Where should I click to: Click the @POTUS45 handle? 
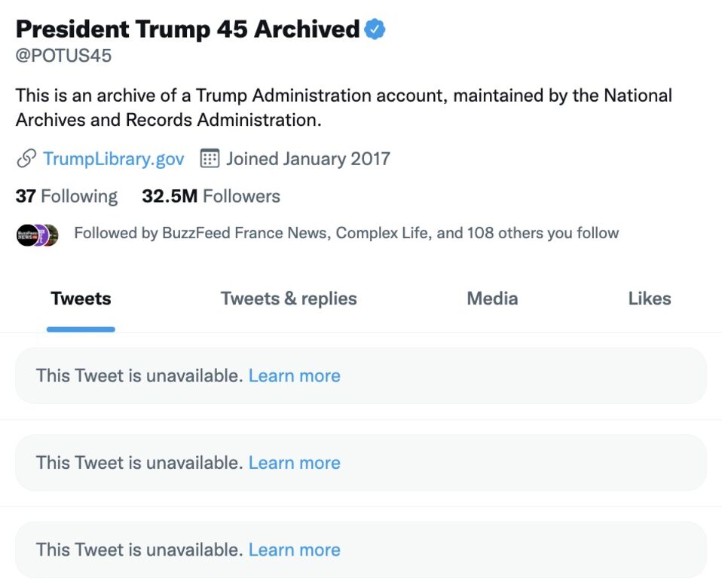point(63,56)
